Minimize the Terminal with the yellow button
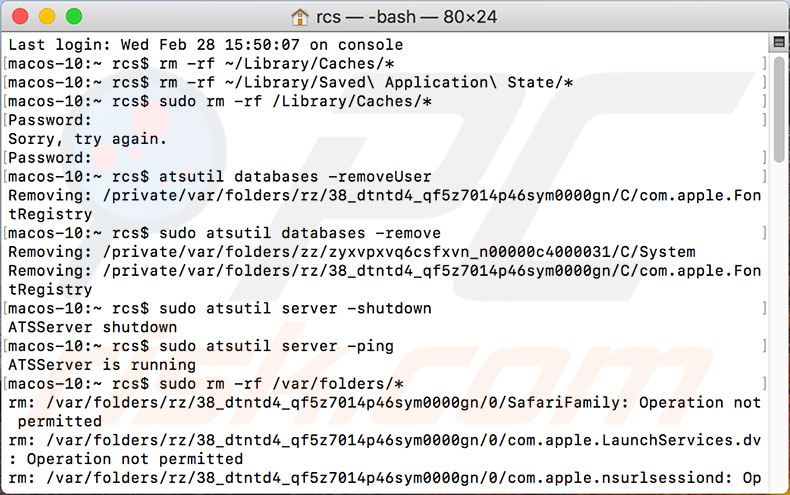The height and width of the screenshot is (495, 790). [x=48, y=17]
